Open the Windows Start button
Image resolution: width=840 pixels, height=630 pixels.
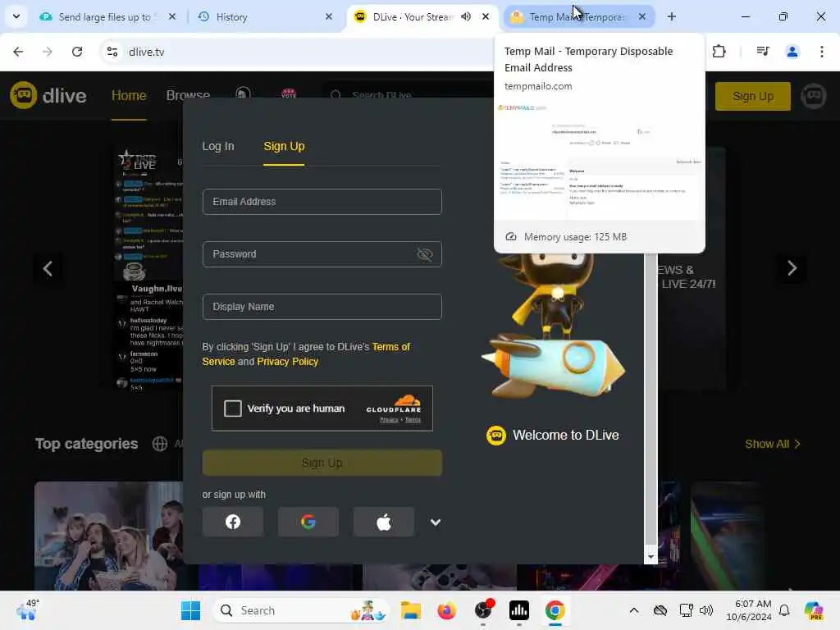tap(190, 610)
